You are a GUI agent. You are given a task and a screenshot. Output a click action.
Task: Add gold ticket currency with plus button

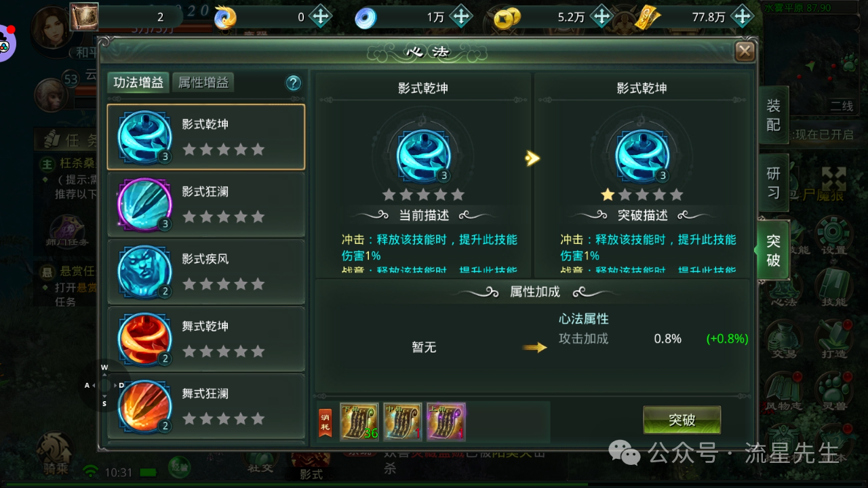point(742,17)
